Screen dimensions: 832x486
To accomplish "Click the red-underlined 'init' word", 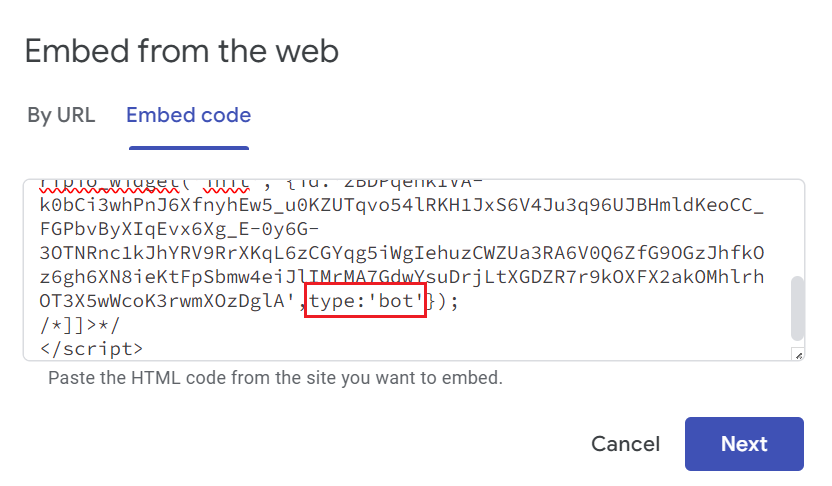I will click(228, 184).
